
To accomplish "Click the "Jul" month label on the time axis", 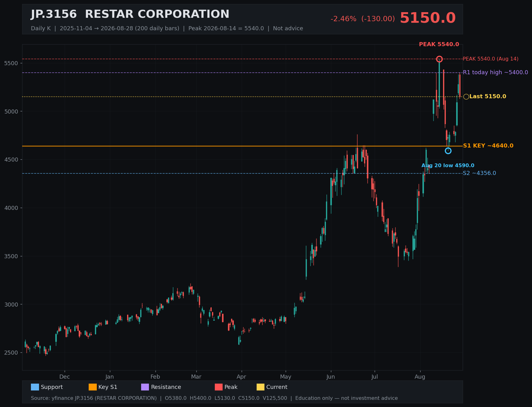I will point(375,377).
